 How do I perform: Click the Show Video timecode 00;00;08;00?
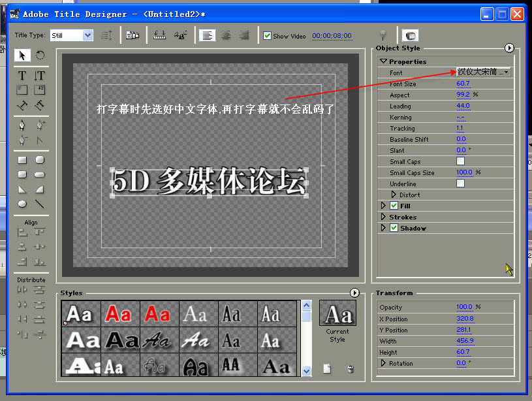(332, 36)
